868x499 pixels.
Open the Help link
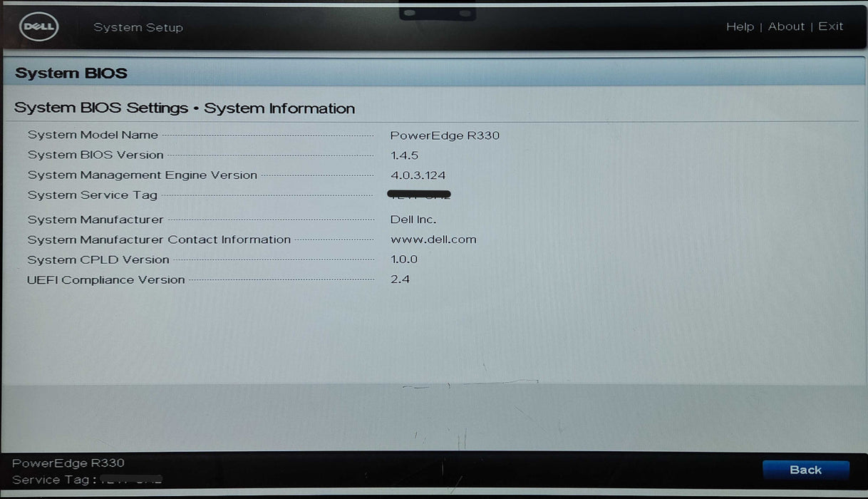pos(740,26)
